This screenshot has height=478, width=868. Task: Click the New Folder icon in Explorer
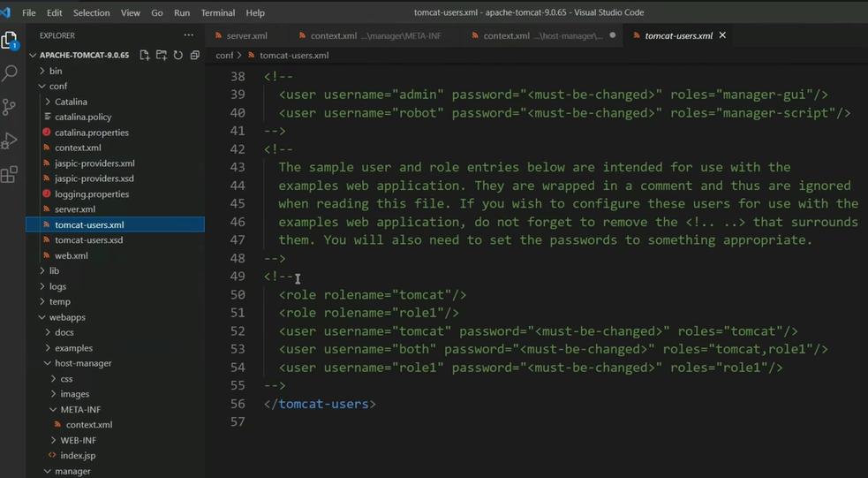[161, 55]
